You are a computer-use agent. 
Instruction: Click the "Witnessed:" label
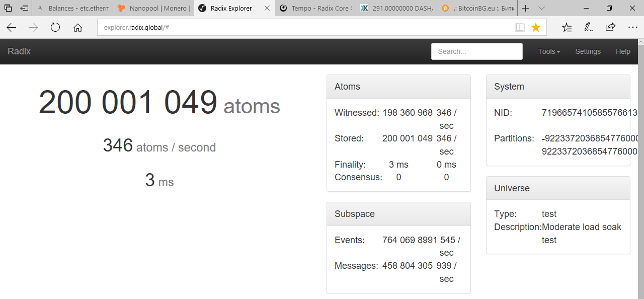[x=357, y=113]
